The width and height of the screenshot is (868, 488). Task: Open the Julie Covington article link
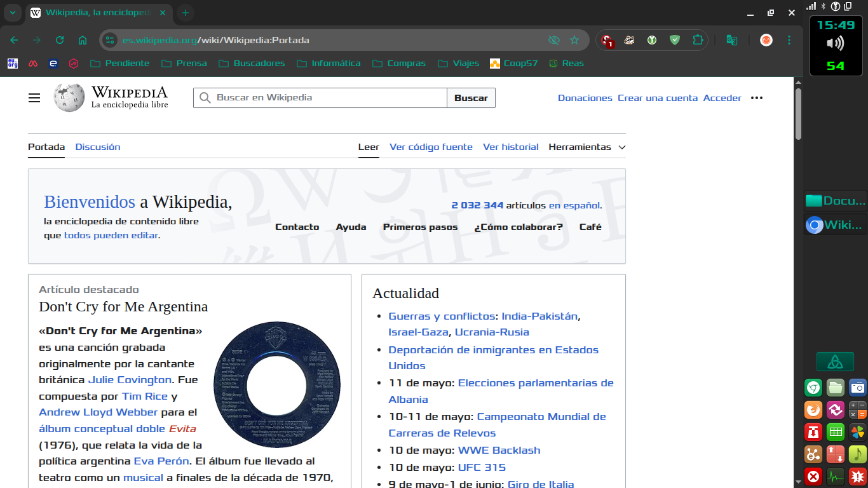130,380
